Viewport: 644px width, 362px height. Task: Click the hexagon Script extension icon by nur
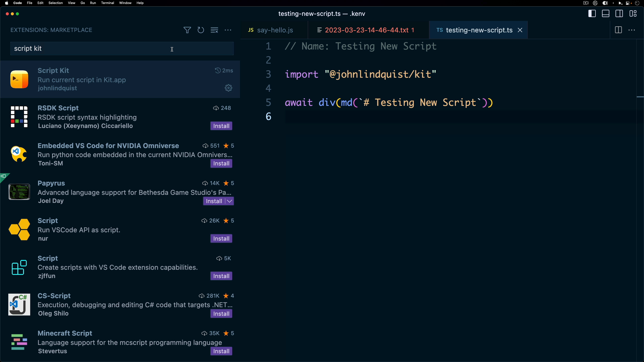[x=19, y=230]
